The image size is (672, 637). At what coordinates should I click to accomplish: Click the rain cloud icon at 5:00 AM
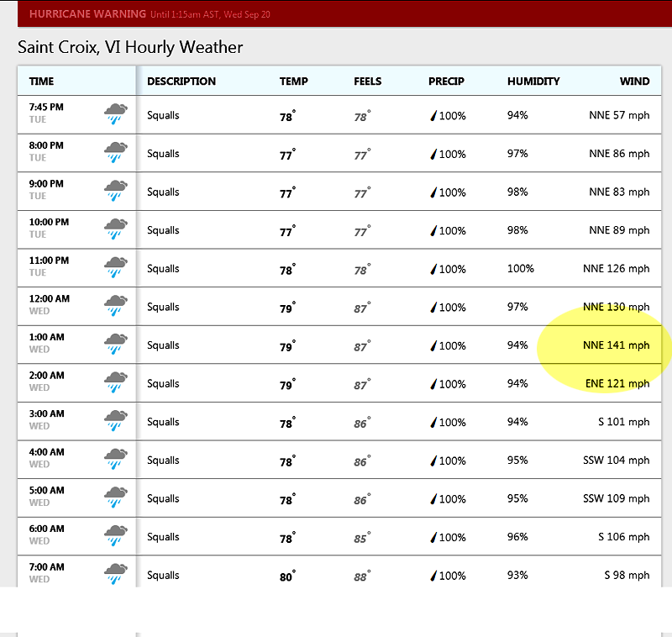(x=116, y=497)
